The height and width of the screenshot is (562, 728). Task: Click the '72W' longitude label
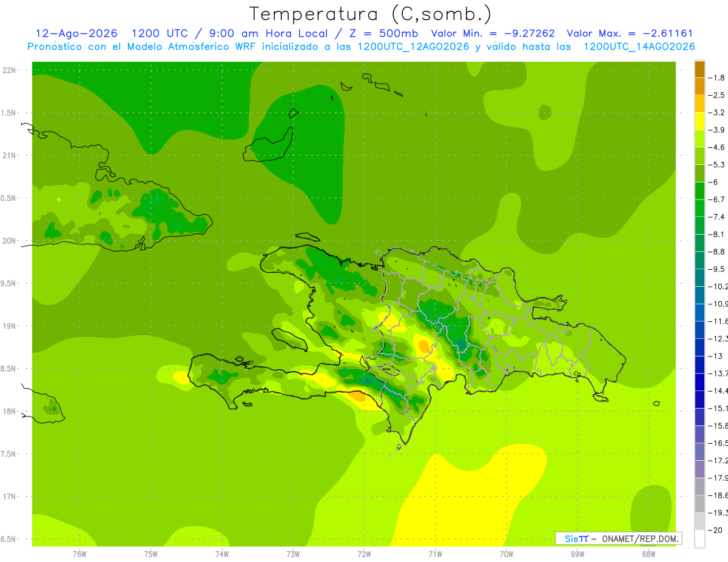(x=364, y=554)
